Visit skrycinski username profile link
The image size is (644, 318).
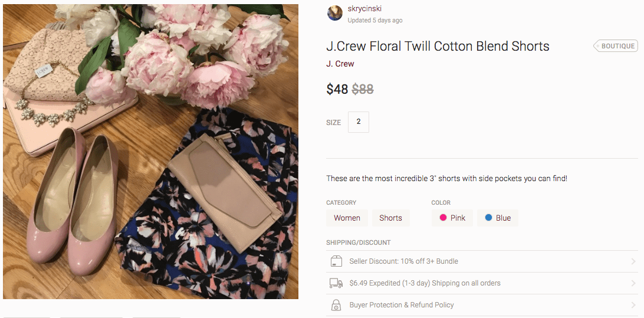pyautogui.click(x=364, y=9)
